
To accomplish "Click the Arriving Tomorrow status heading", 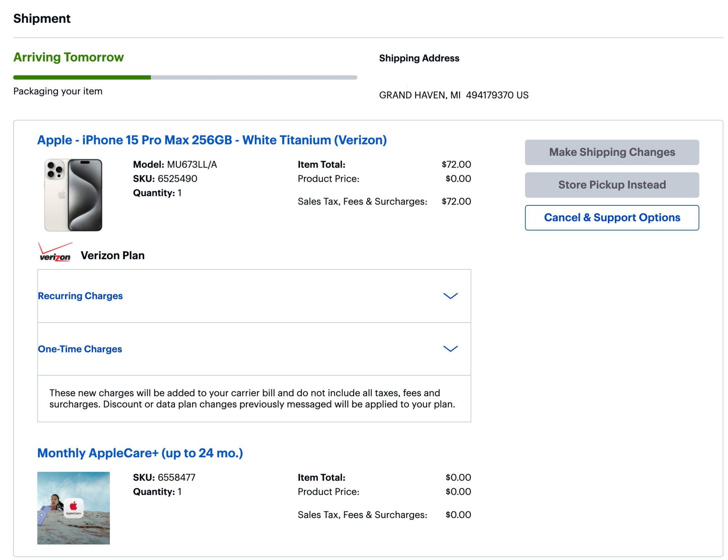I will 68,57.
